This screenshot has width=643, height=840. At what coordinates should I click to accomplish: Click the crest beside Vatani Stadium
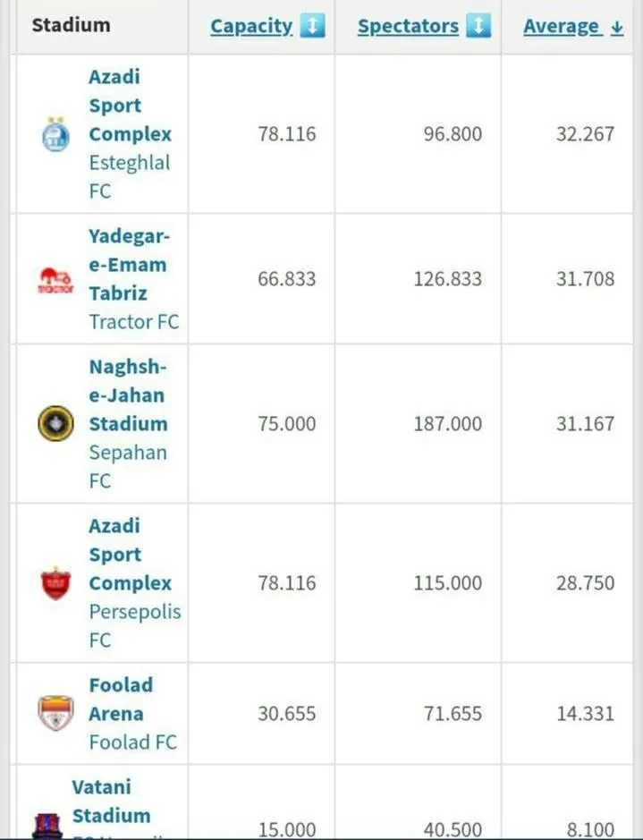(x=47, y=826)
